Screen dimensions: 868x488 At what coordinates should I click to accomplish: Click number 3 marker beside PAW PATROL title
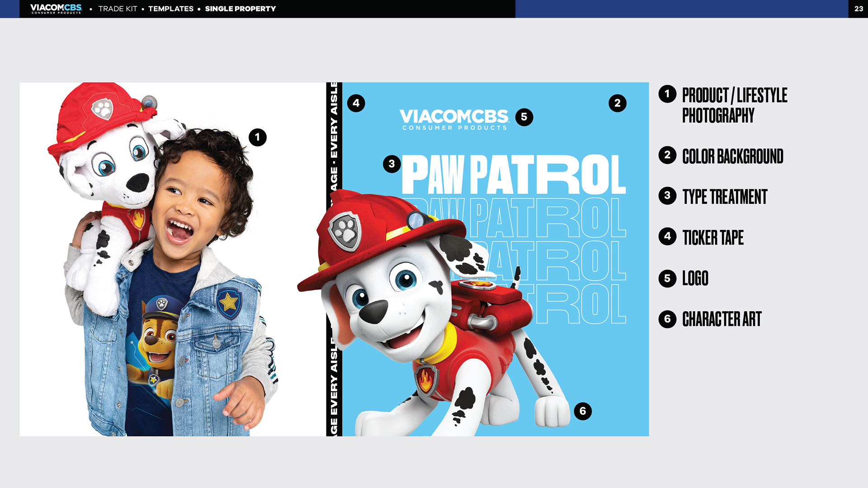[x=392, y=164]
